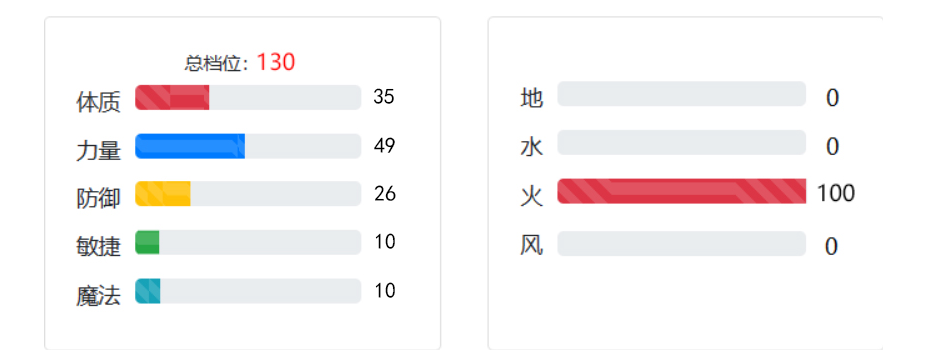Select the 敏捷 label
Screen dimensions: 935x364
pos(98,246)
